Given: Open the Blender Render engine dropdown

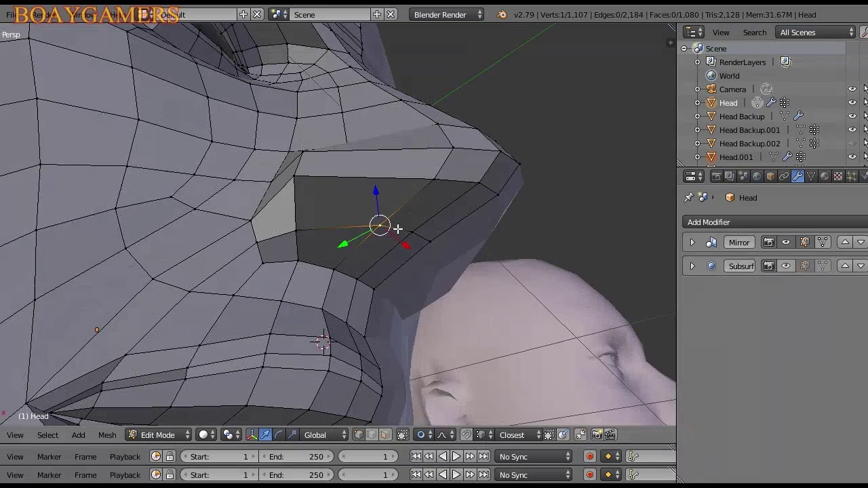Looking at the screenshot, I should click(x=446, y=15).
